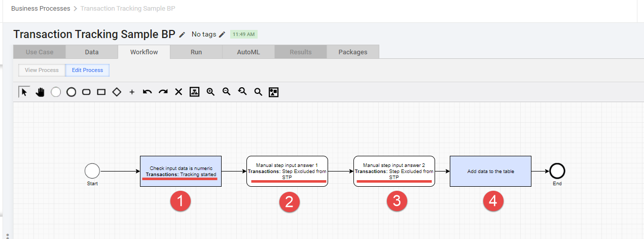644x239 pixels.
Task: Select the Start event node
Action: (92, 171)
